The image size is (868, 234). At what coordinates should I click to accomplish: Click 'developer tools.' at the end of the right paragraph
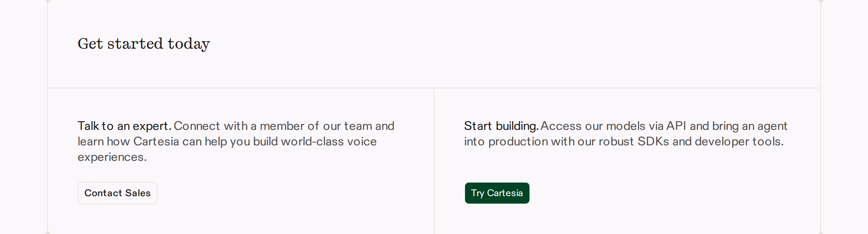coord(739,142)
